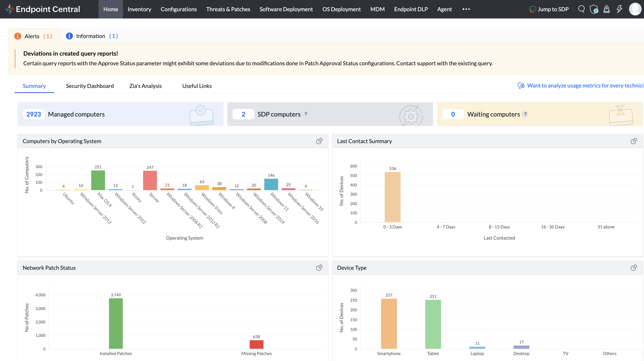Expand the three-dot more menu
644x361 pixels.
pos(466,9)
